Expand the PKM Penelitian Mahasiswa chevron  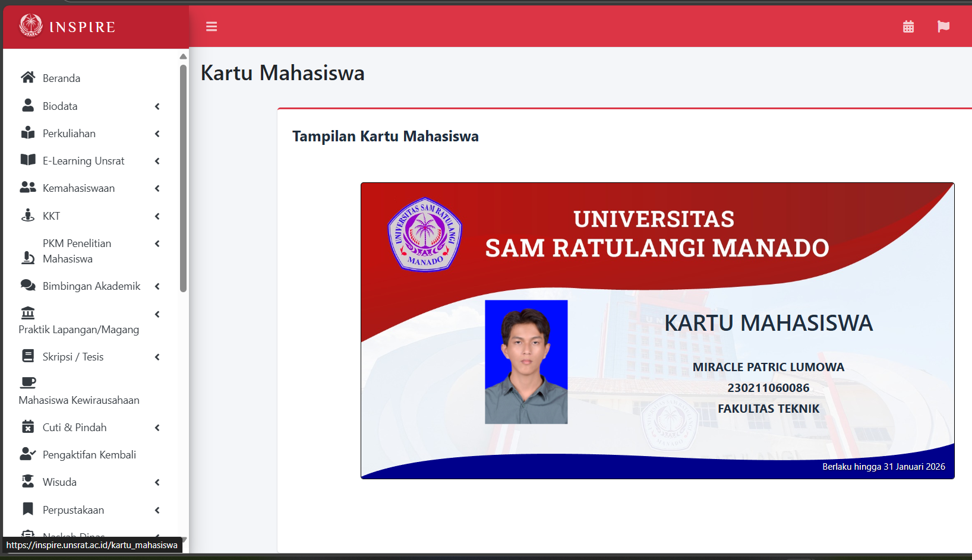(157, 243)
